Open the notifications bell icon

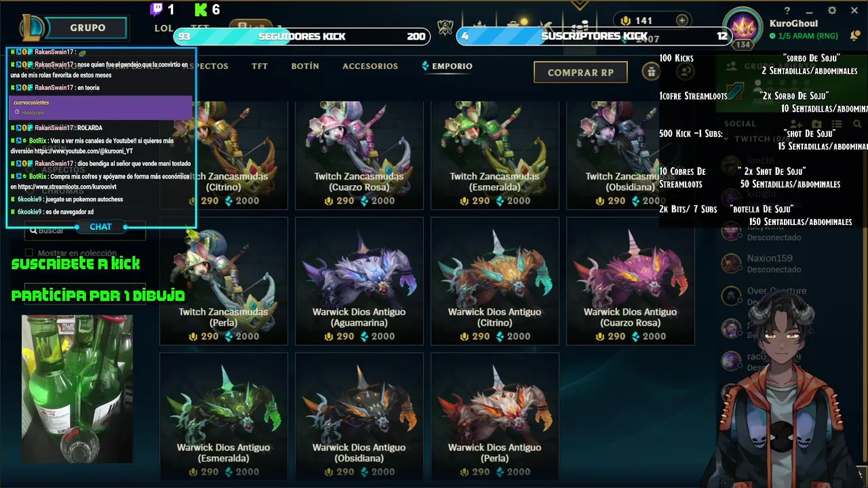click(853, 35)
